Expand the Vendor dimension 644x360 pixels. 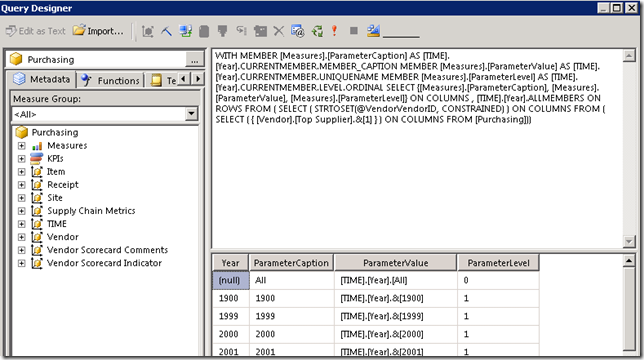21,237
